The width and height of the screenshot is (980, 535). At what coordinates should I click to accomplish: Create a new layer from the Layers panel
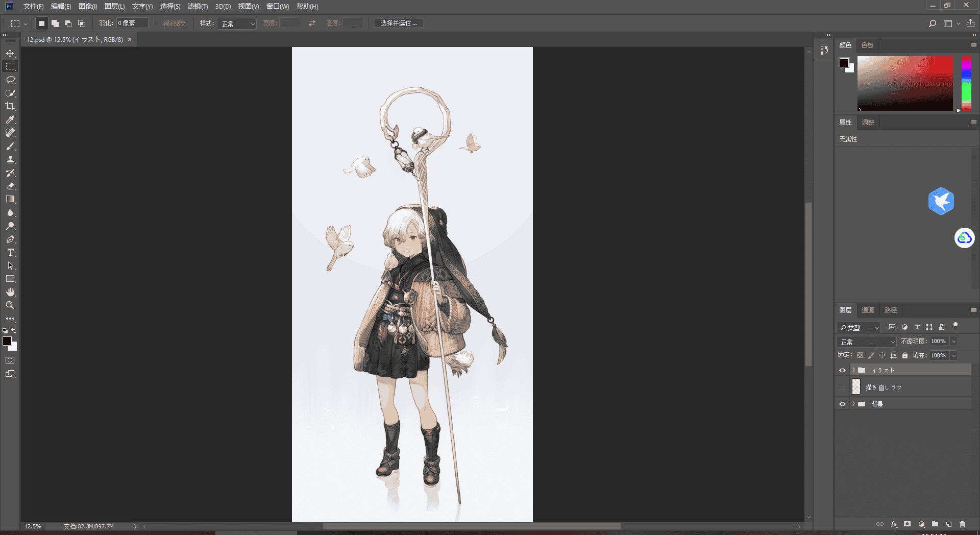tap(948, 524)
